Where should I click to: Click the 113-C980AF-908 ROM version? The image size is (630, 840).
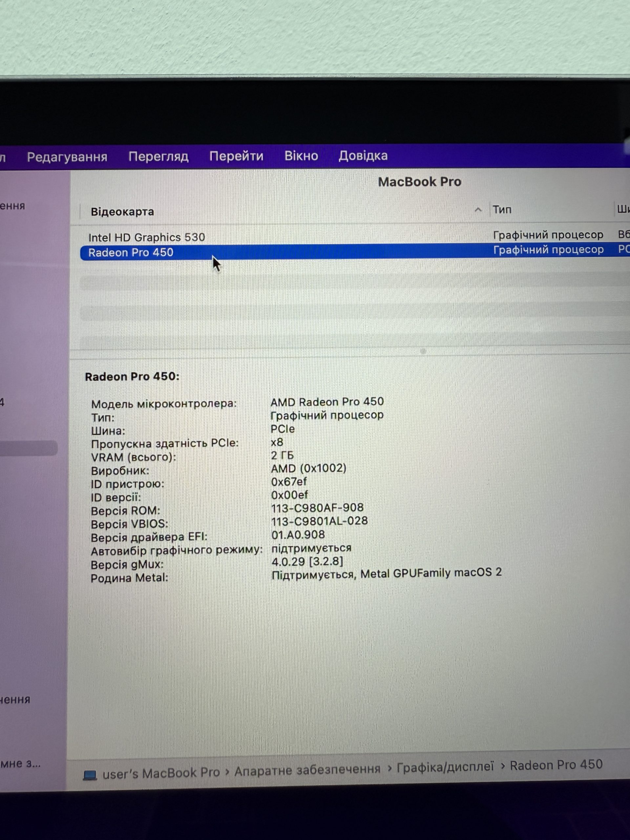(317, 508)
